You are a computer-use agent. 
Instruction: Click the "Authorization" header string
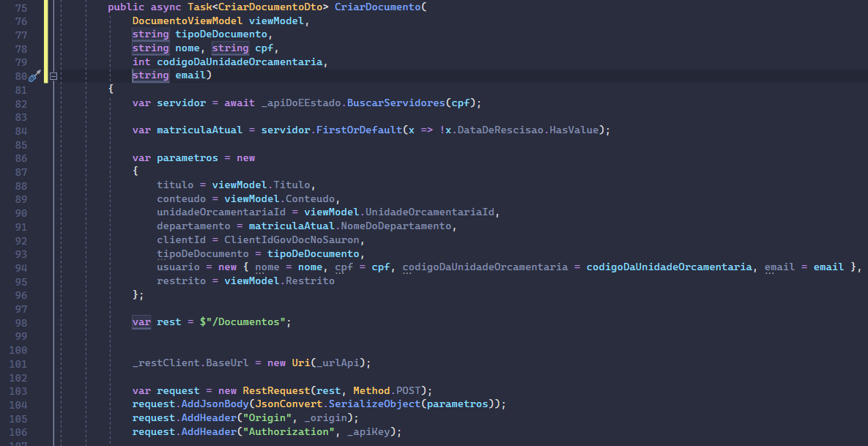286,431
